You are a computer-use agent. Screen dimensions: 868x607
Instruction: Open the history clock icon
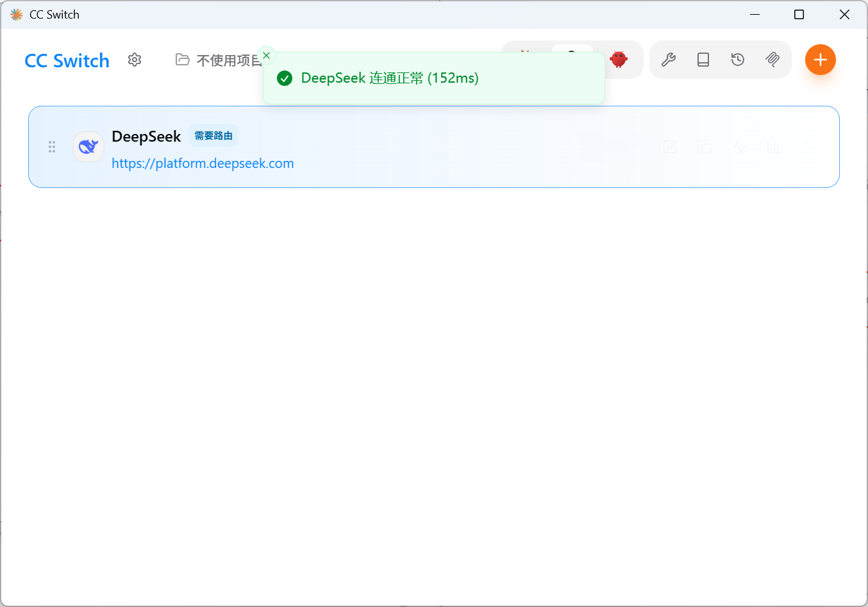pyautogui.click(x=738, y=60)
